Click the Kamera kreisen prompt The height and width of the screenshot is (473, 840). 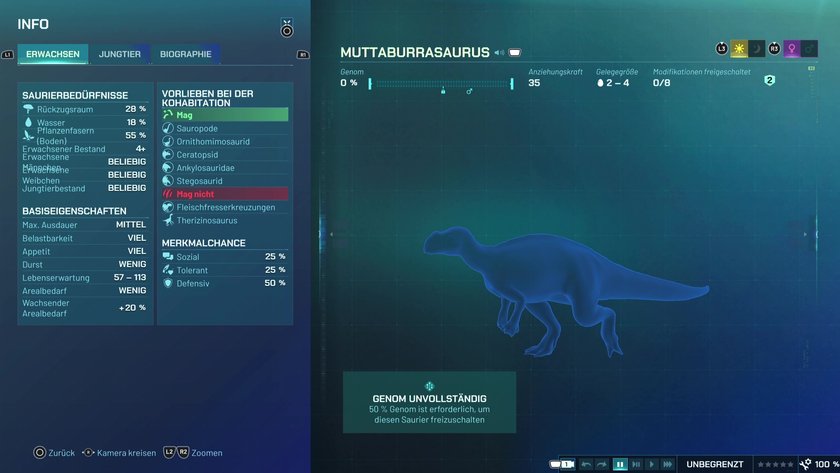coord(119,453)
